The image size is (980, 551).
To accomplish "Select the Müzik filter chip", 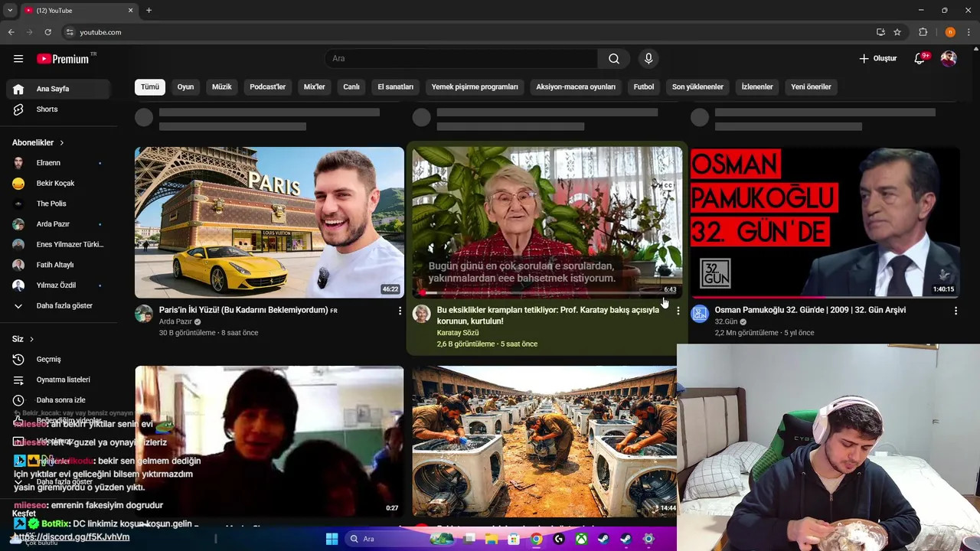I will [x=221, y=87].
